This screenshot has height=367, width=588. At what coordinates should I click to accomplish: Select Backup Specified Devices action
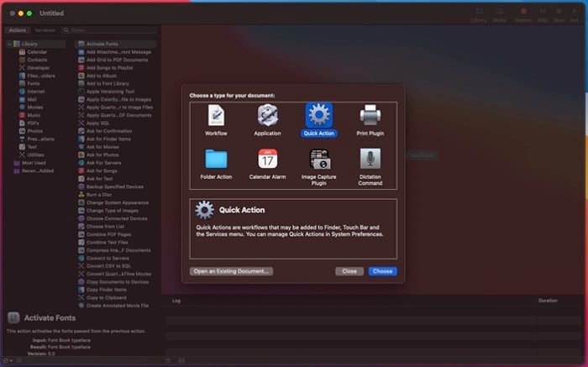116,186
